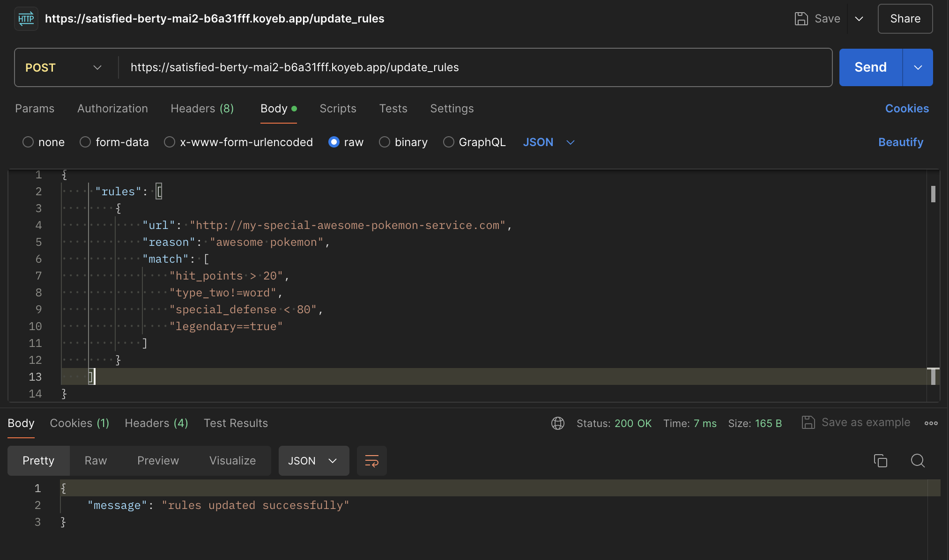Screen dimensions: 949x560
Task: Open the POST method dropdown
Action: tap(64, 67)
